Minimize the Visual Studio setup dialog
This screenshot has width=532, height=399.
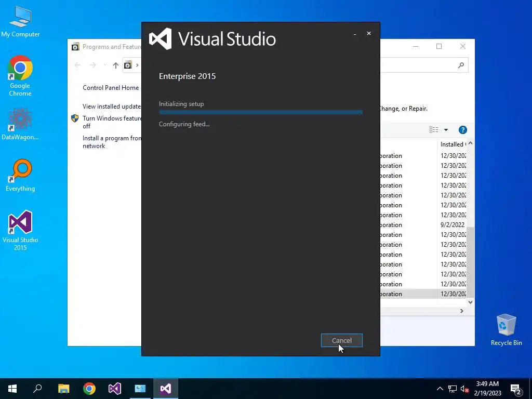pos(354,34)
